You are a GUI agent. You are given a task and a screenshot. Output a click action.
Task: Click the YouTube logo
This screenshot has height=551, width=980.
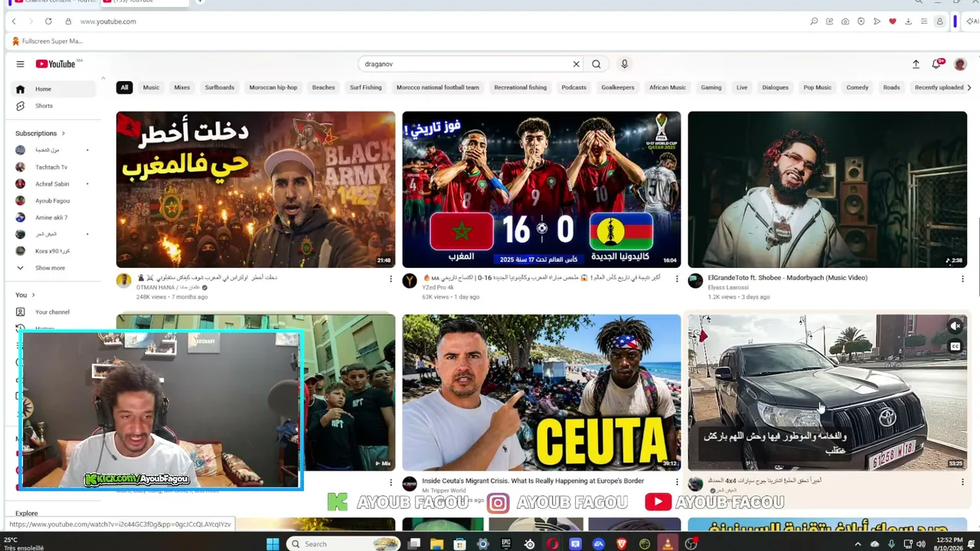click(x=55, y=64)
